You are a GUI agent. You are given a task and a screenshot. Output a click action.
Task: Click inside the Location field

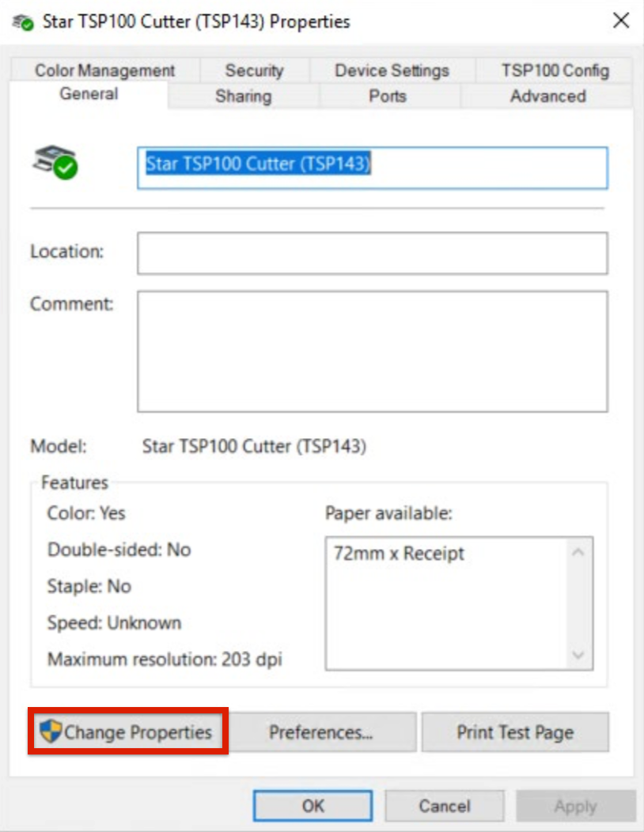(x=372, y=253)
